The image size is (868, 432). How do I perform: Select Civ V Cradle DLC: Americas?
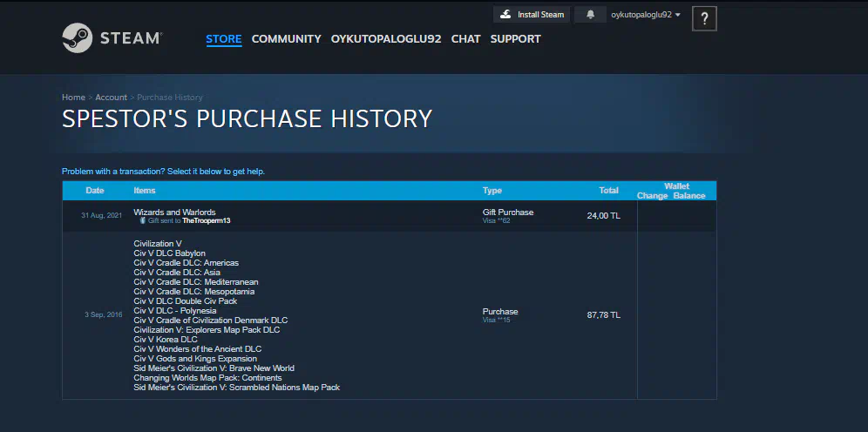pos(186,263)
